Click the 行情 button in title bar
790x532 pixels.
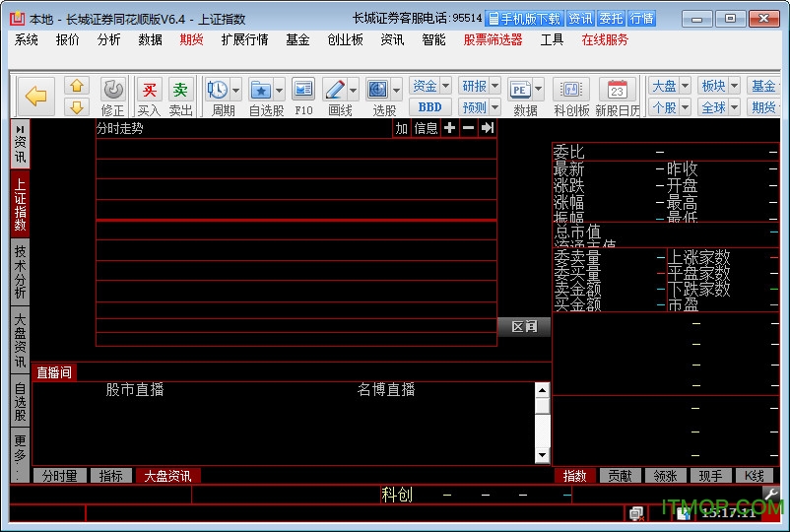coord(642,19)
